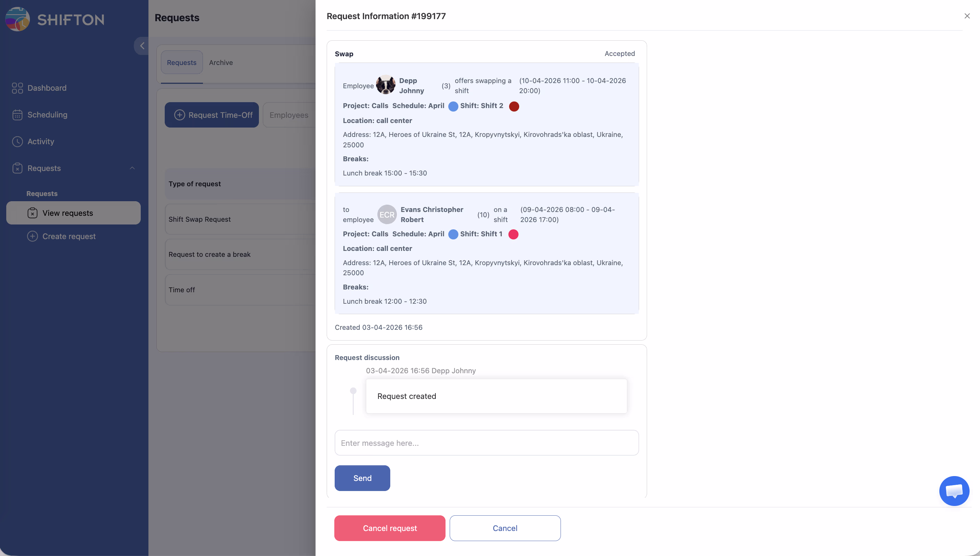Collapse the sidebar with the arrow
980x556 pixels.
pos(142,46)
